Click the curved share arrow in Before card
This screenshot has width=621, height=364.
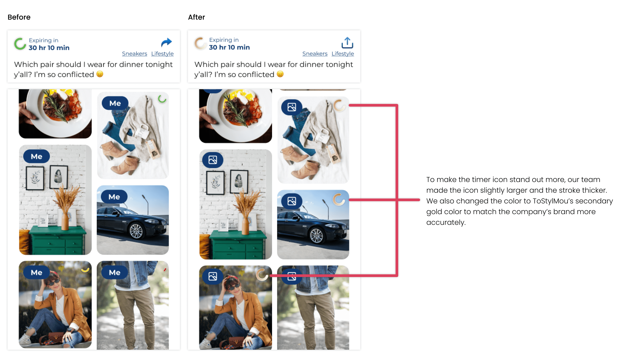pos(166,42)
